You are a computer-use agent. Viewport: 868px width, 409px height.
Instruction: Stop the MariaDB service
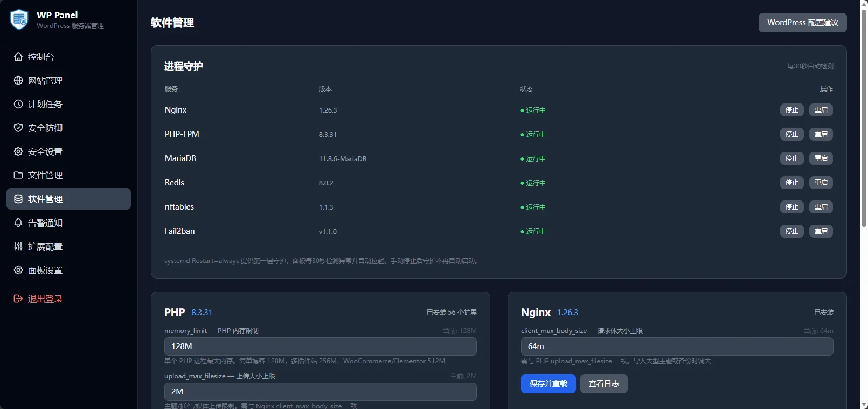coord(791,158)
